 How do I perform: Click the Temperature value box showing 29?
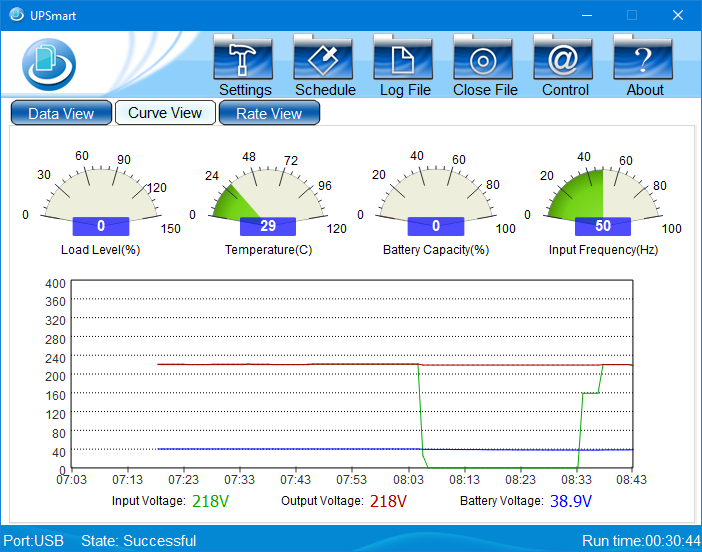[x=268, y=226]
